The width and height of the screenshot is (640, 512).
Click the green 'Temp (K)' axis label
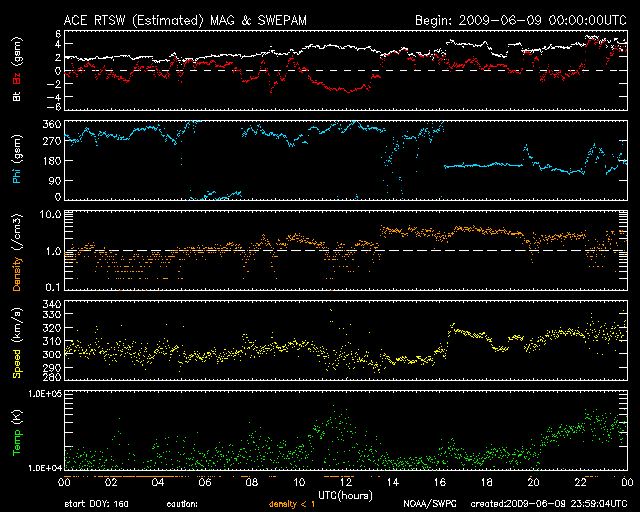pyautogui.click(x=17, y=432)
